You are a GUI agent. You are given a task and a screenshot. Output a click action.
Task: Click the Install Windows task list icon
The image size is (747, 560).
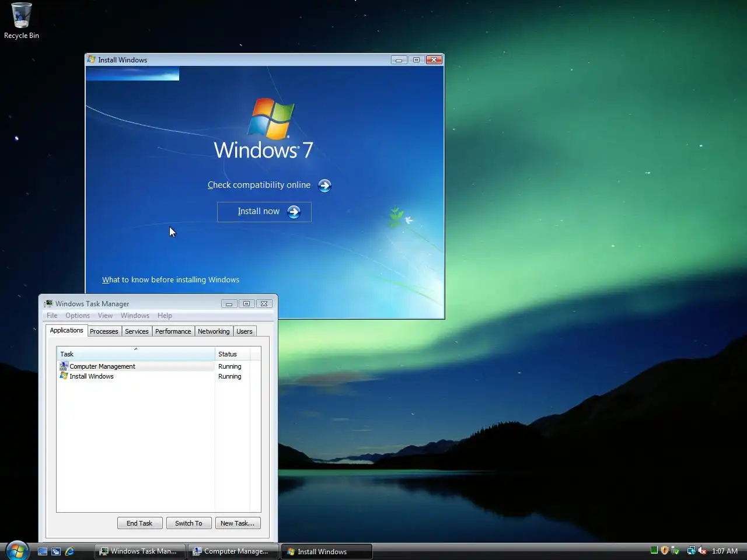point(64,376)
